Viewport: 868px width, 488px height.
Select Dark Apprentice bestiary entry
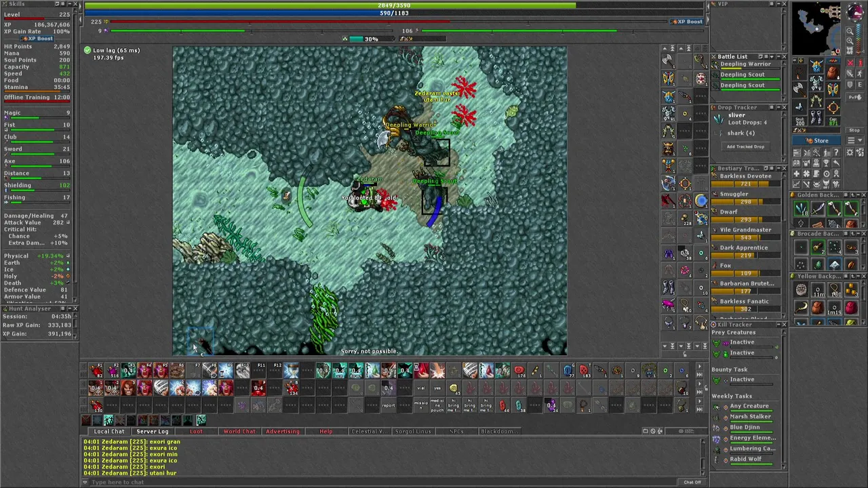(746, 250)
